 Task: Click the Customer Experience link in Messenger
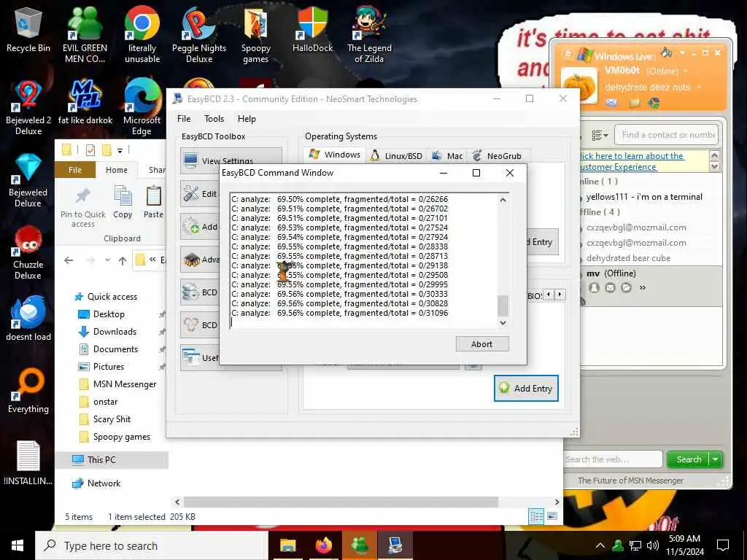[618, 167]
